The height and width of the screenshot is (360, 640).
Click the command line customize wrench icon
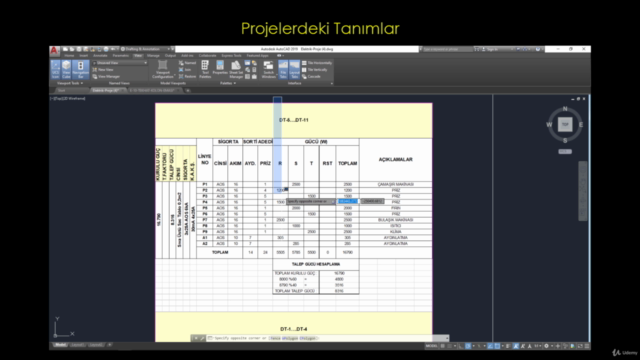point(202,338)
